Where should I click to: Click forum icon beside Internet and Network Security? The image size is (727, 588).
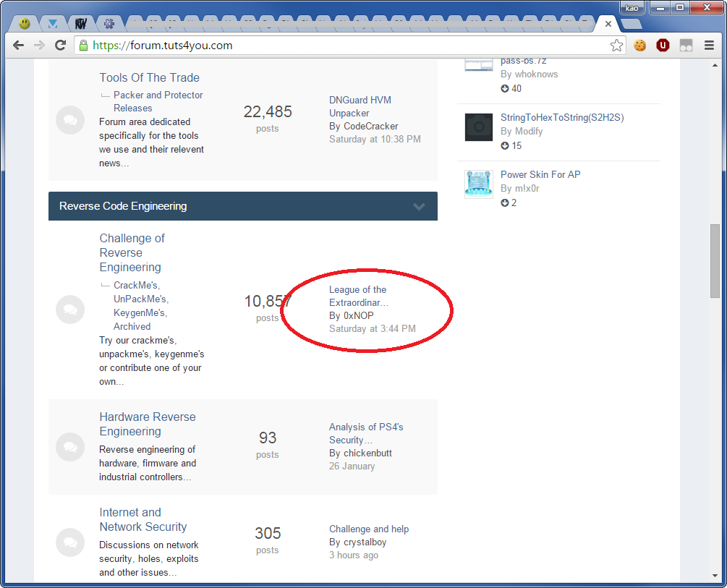click(x=70, y=542)
